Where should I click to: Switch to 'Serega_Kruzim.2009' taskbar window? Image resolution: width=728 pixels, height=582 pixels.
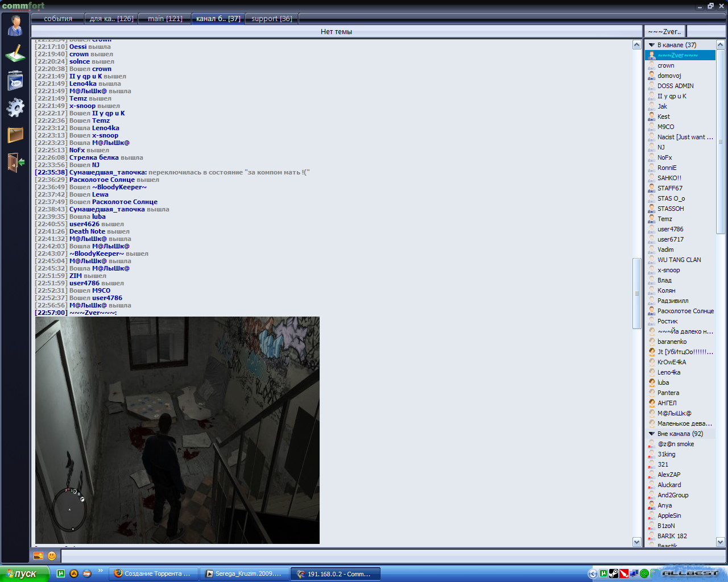click(x=244, y=573)
